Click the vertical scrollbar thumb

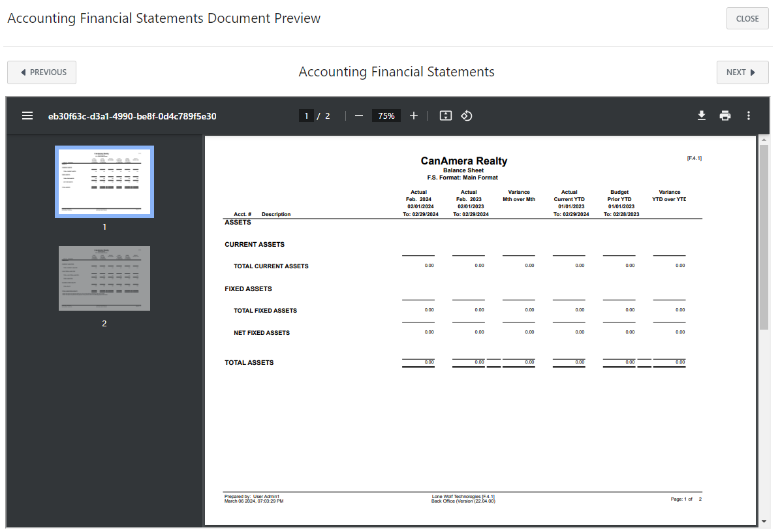click(x=764, y=228)
